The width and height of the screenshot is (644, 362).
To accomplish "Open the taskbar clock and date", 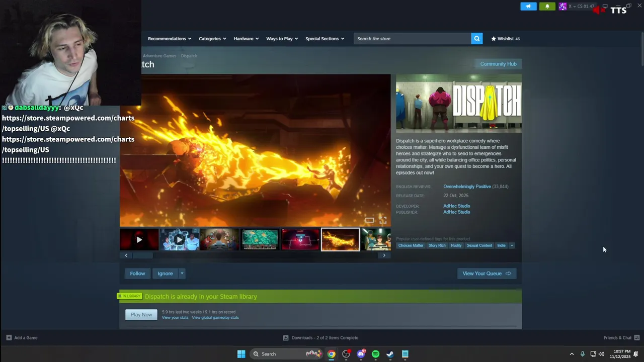I will pyautogui.click(x=620, y=354).
